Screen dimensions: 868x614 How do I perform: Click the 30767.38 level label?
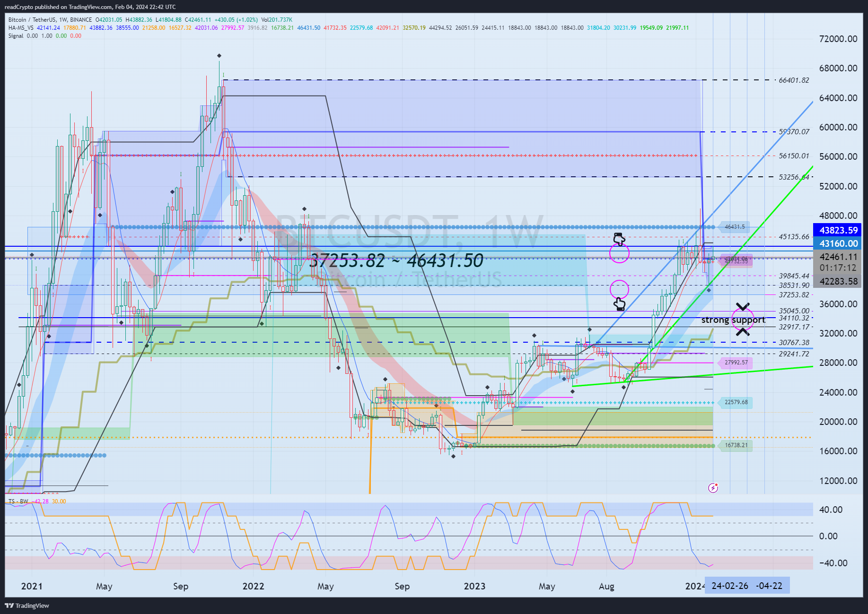tap(794, 343)
